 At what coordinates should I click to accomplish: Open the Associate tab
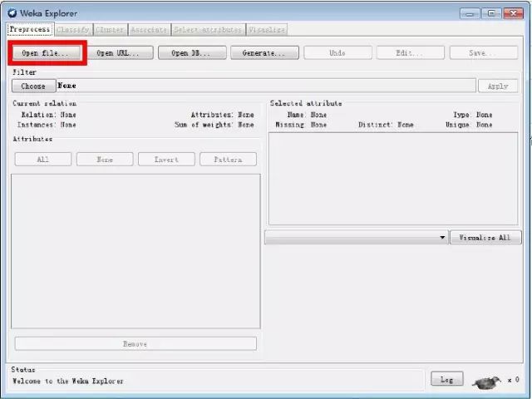[x=150, y=30]
